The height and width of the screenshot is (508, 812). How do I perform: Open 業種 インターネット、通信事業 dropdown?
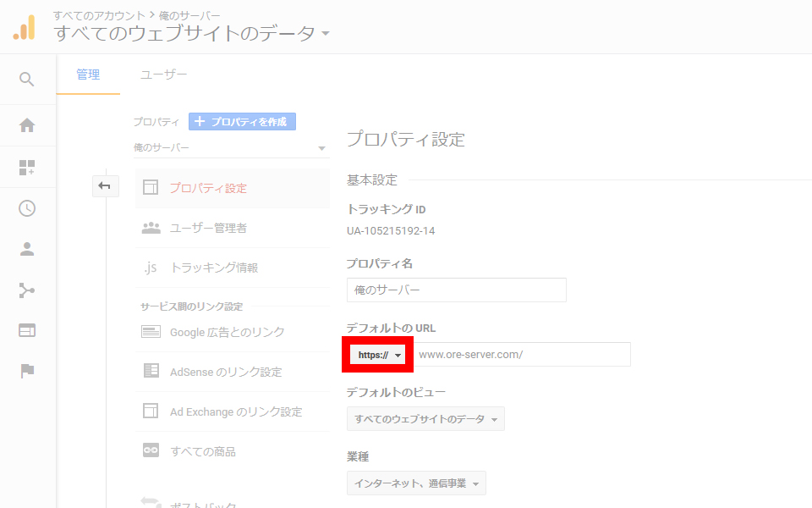[x=416, y=483]
